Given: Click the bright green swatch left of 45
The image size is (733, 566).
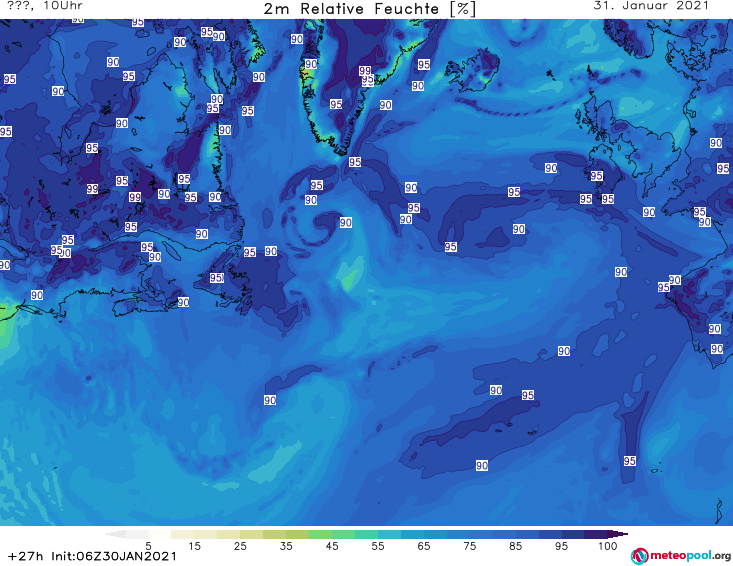Looking at the screenshot, I should [320, 534].
